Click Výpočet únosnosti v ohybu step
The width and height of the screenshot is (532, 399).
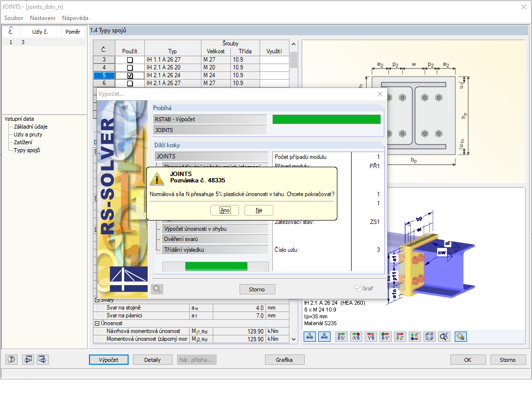[215, 229]
